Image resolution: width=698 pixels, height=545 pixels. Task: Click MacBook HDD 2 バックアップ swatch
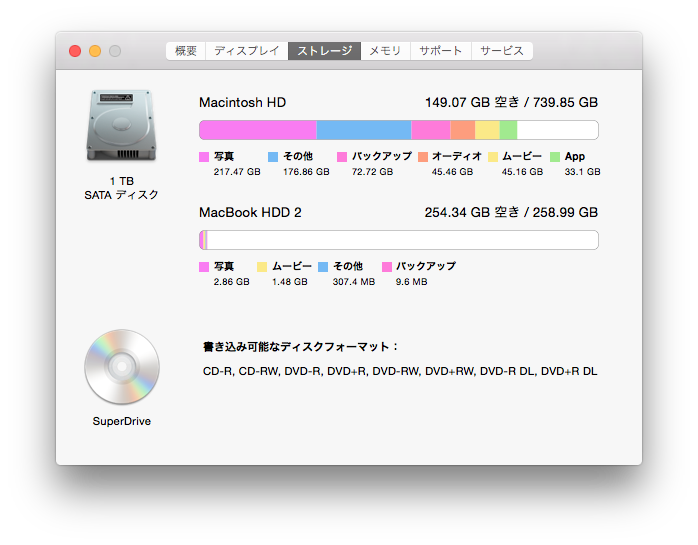(x=387, y=267)
